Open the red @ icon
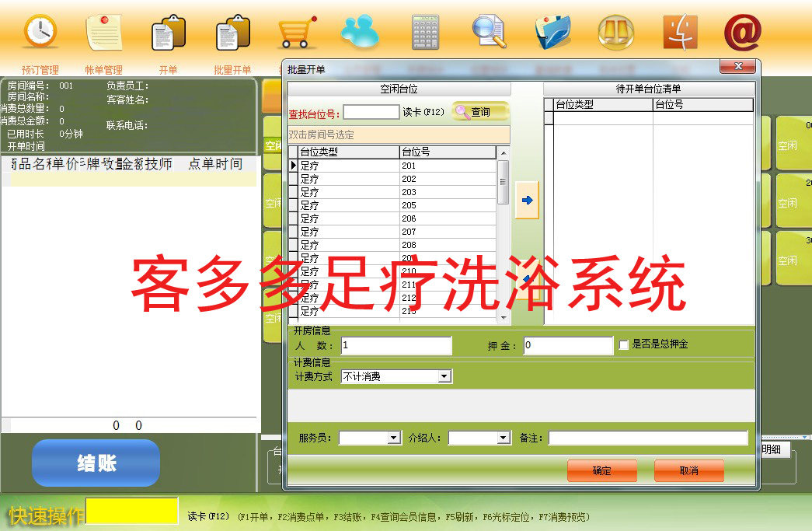 coord(743,32)
